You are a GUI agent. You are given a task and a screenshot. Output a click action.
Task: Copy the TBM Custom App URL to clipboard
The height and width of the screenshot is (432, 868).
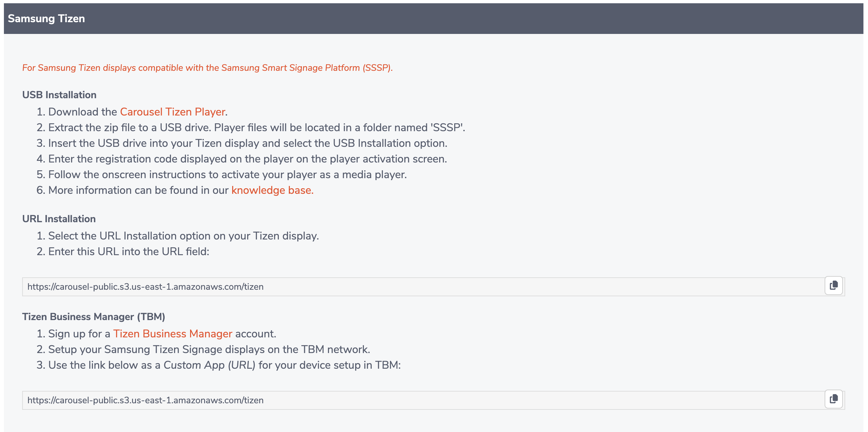(x=834, y=400)
